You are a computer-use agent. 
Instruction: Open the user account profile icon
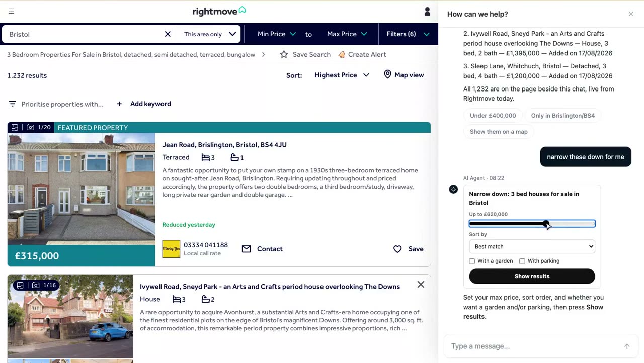click(x=427, y=11)
